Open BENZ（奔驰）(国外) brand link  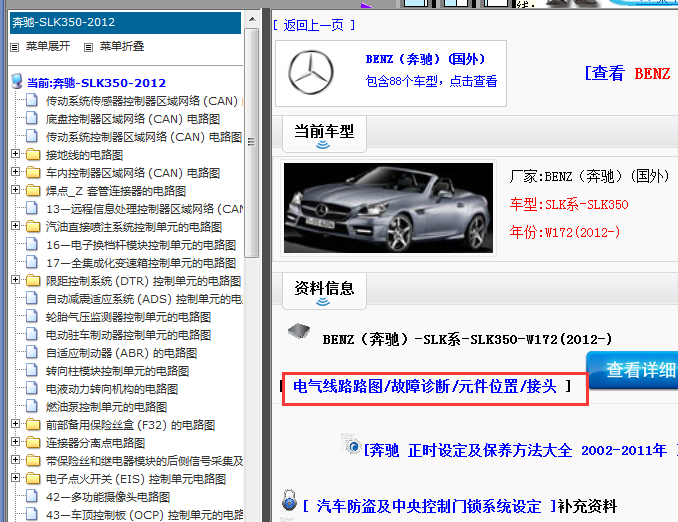[x=425, y=59]
